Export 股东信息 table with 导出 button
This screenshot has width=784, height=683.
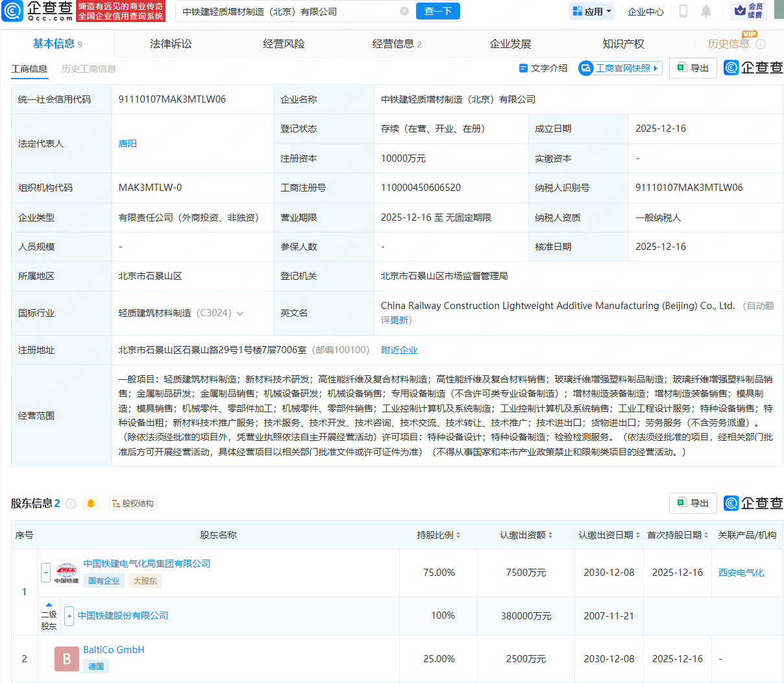click(x=693, y=503)
